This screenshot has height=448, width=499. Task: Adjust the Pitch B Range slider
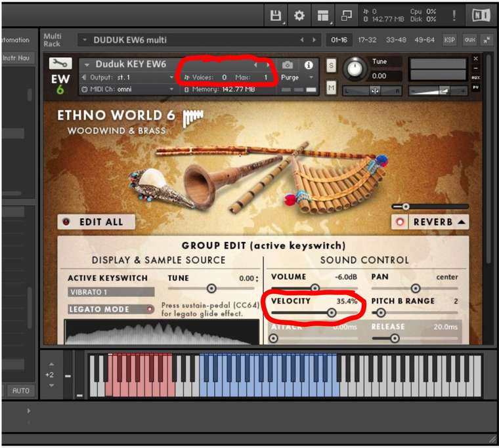(381, 313)
